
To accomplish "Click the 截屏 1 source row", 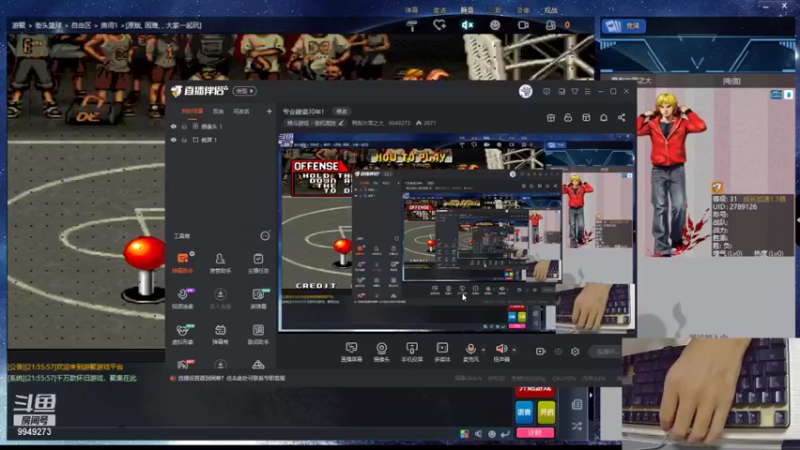I will (x=220, y=140).
